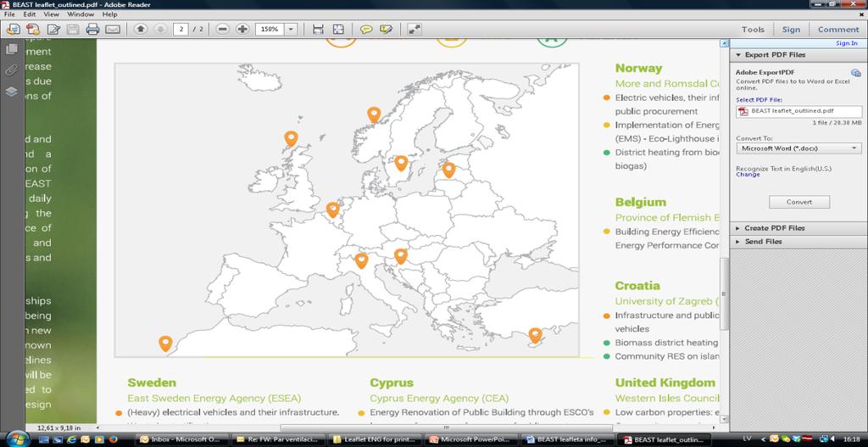This screenshot has height=447, width=868.
Task: Click the orange map pin over Belgium
Action: (x=332, y=210)
